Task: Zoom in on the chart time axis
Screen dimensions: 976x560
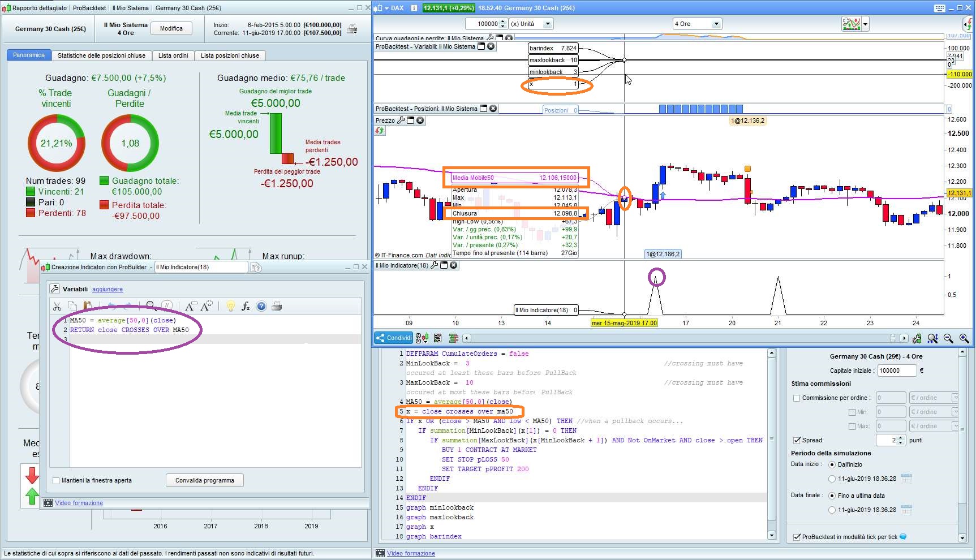Action: pyautogui.click(x=964, y=338)
